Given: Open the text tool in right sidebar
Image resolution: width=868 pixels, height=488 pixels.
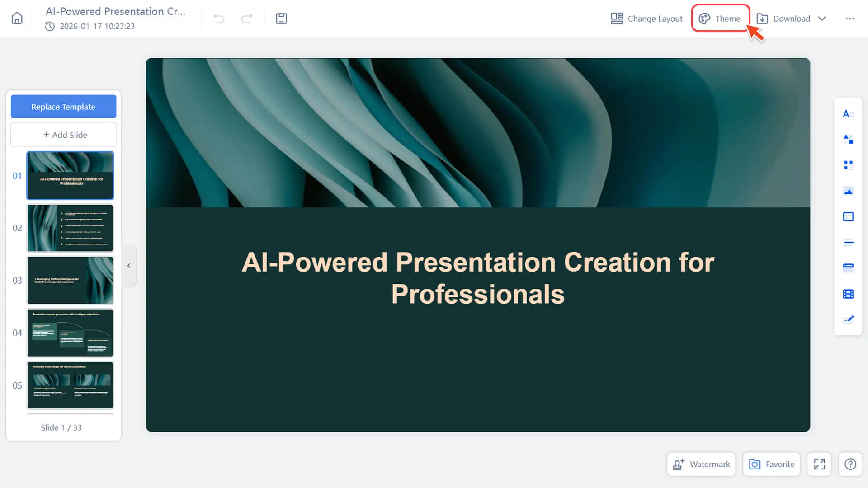Looking at the screenshot, I should (x=848, y=114).
